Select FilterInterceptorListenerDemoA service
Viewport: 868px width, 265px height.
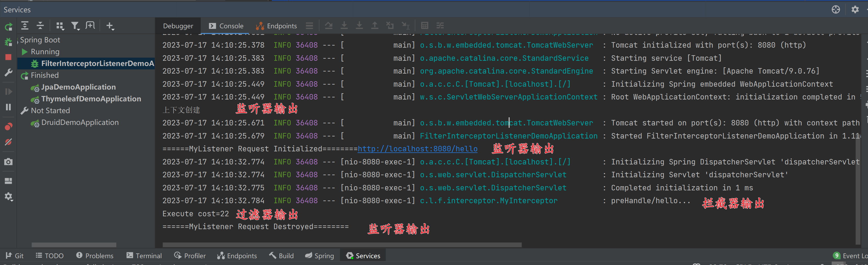click(86, 63)
